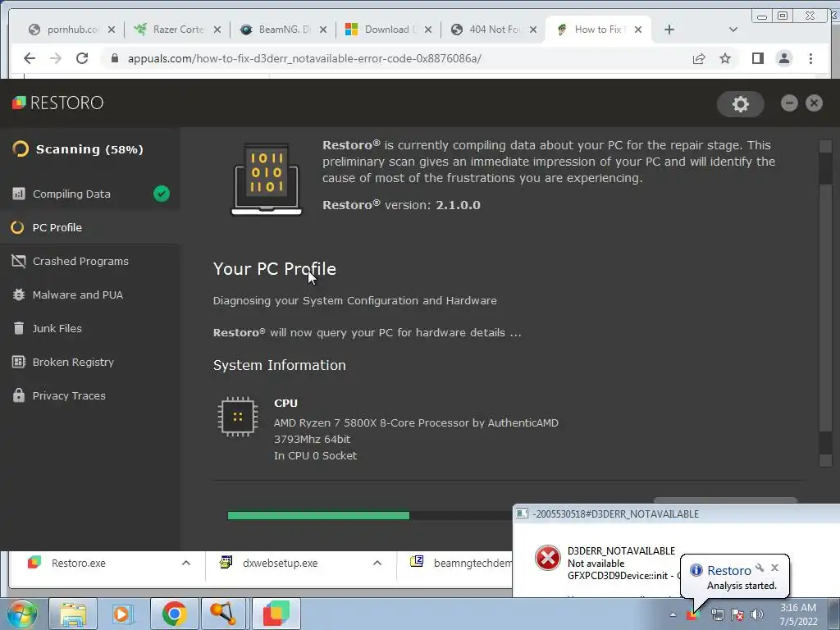Bookmark this page with star
Screen dimensions: 840x630
coord(725,58)
